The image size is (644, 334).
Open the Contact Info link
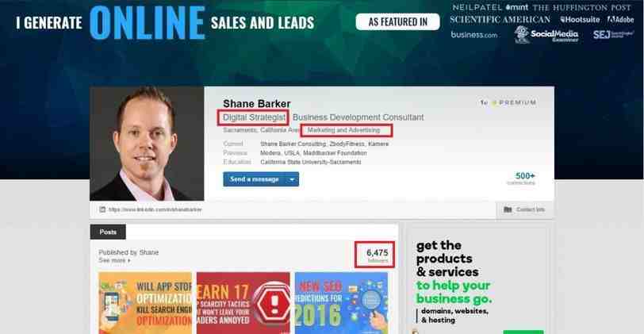531,209
